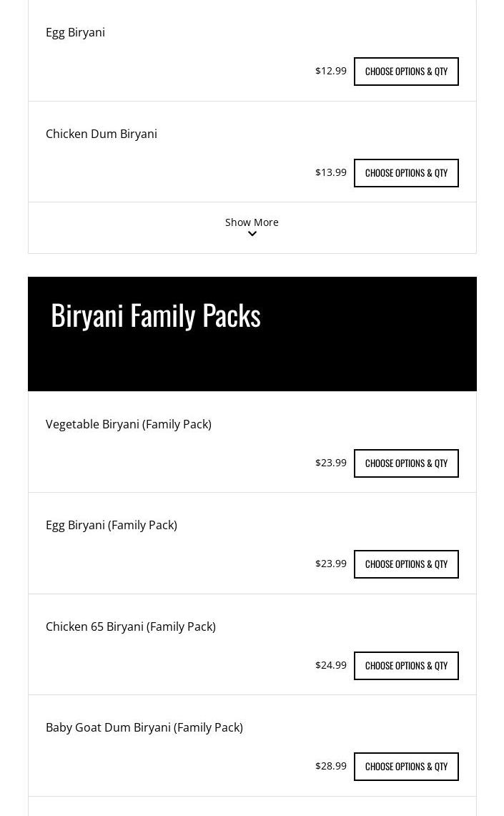The image size is (504, 816).
Task: Open the Egg Biryani item name at $12.99
Action: tap(75, 32)
